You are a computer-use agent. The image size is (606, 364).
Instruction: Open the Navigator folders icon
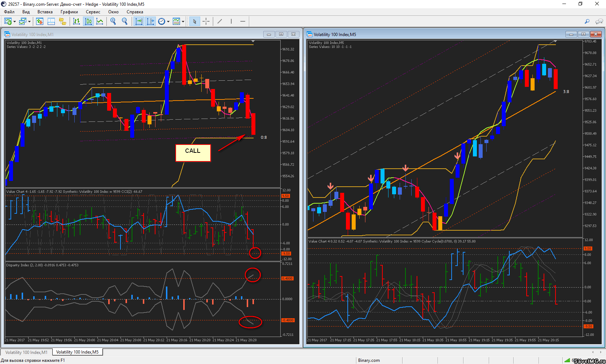pos(63,22)
